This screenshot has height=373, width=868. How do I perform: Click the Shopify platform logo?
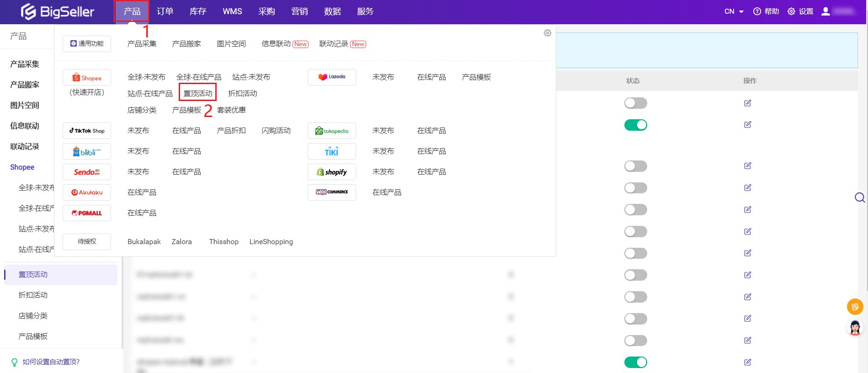(x=331, y=172)
